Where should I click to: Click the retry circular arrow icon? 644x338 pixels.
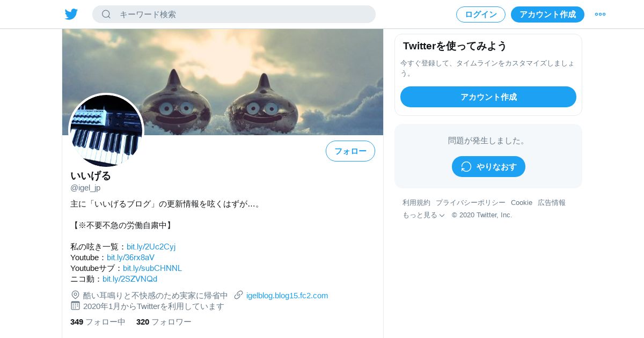coord(466,167)
